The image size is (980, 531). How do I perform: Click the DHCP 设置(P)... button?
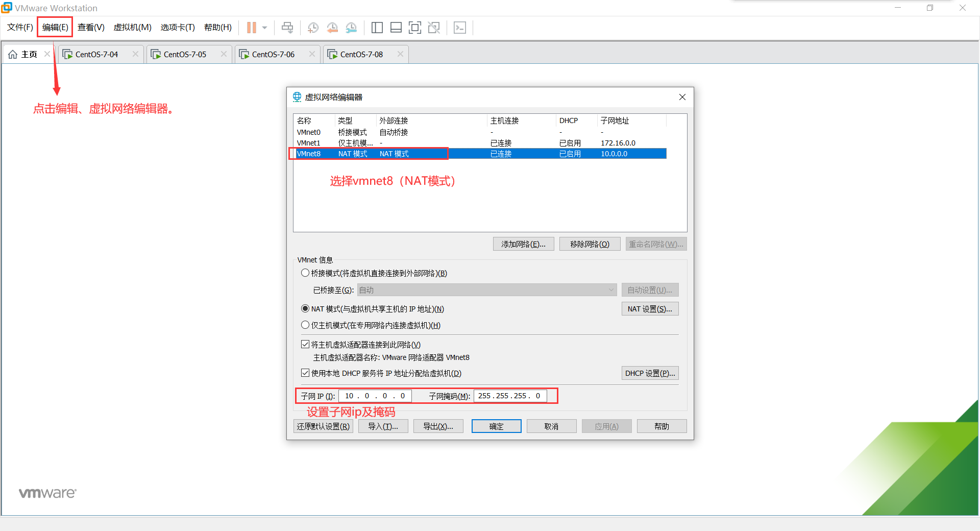click(650, 373)
